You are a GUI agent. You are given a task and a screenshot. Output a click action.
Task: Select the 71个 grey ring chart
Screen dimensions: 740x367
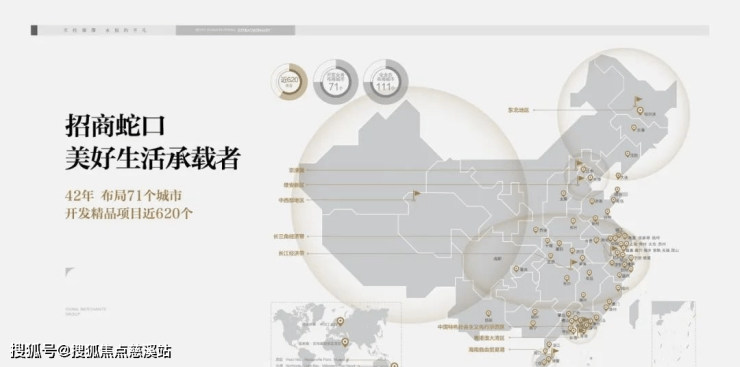336,82
